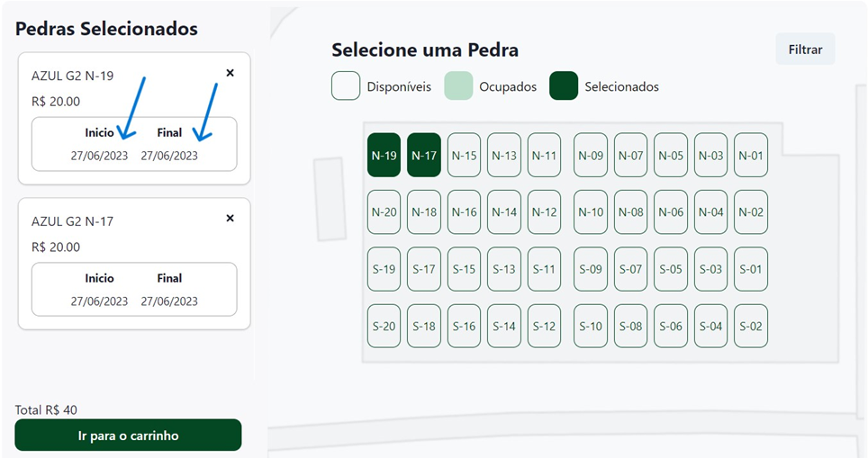Viewport: 868px width, 458px height.
Task: Click the Ir para o carrinho button
Action: [128, 436]
